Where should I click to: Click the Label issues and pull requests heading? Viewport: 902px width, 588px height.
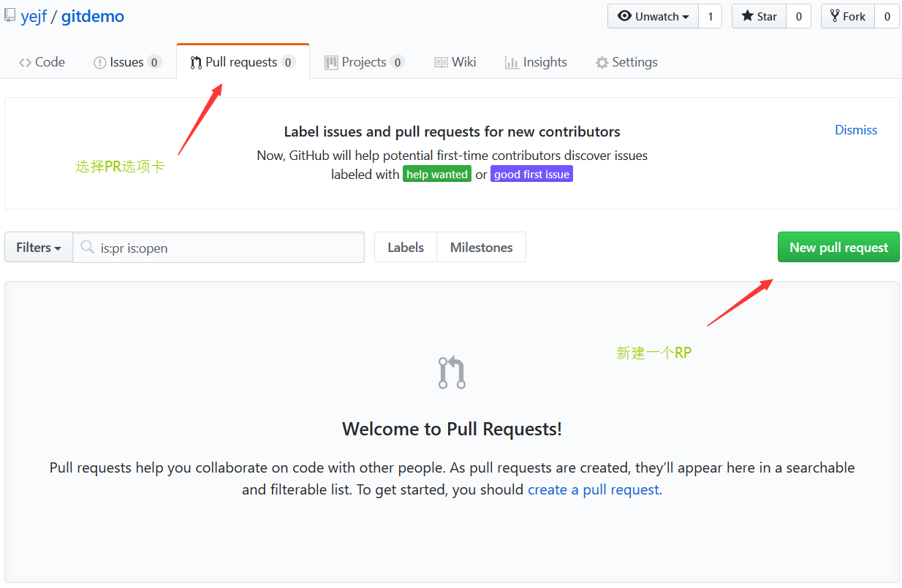pyautogui.click(x=452, y=132)
